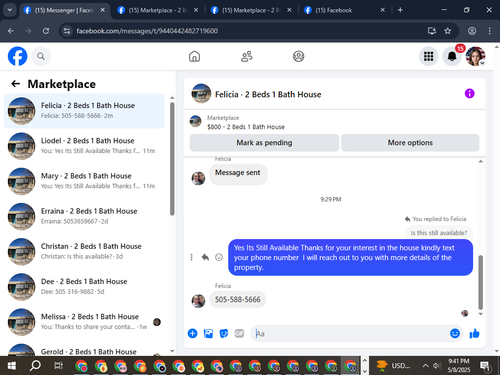
Task: Switch to the Messenger browser tab
Action: pos(64,10)
